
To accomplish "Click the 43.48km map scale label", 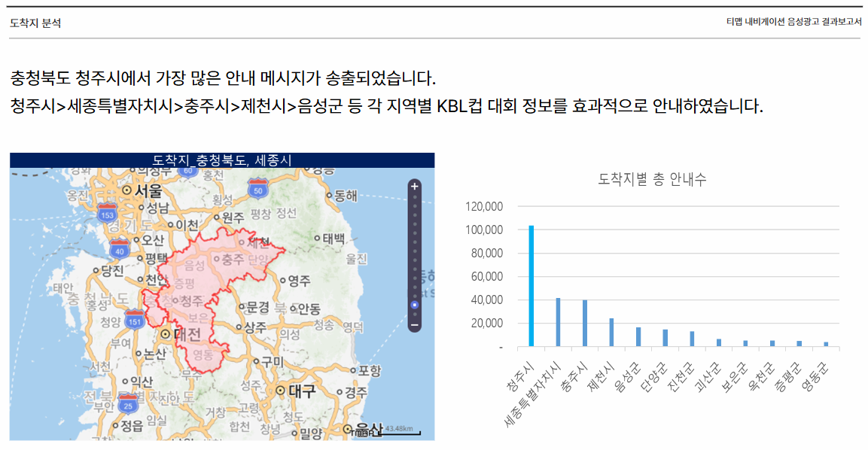I will coord(398,428).
